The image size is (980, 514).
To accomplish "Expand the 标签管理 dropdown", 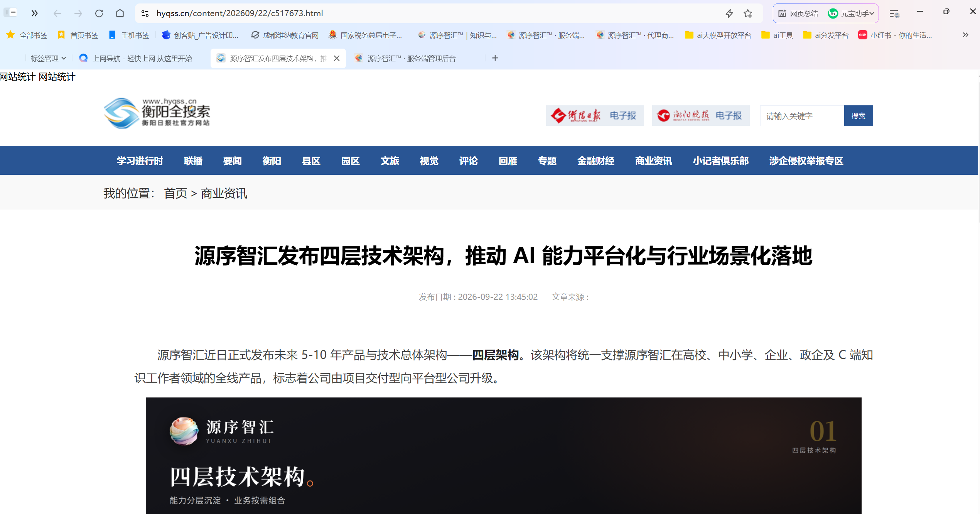I will tap(49, 58).
